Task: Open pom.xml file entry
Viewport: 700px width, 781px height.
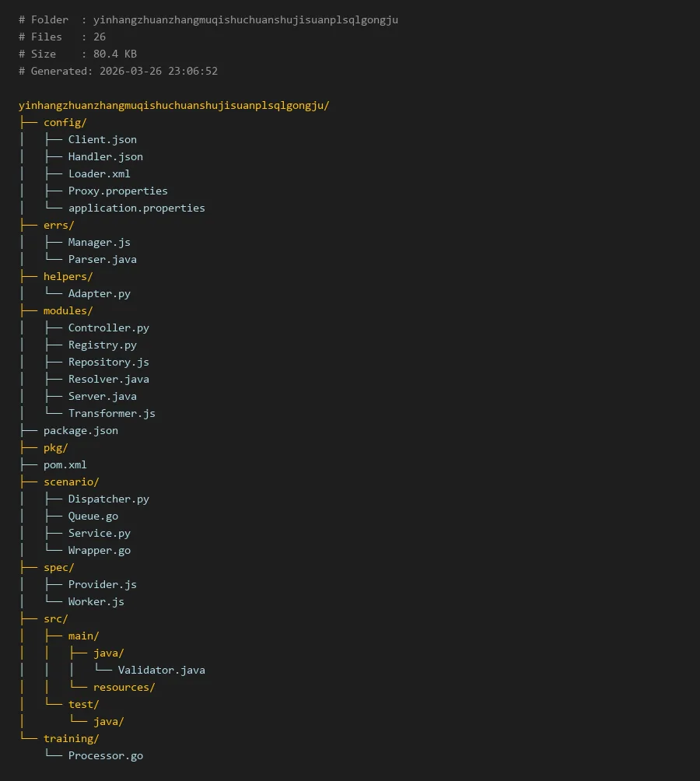Action: tap(65, 465)
